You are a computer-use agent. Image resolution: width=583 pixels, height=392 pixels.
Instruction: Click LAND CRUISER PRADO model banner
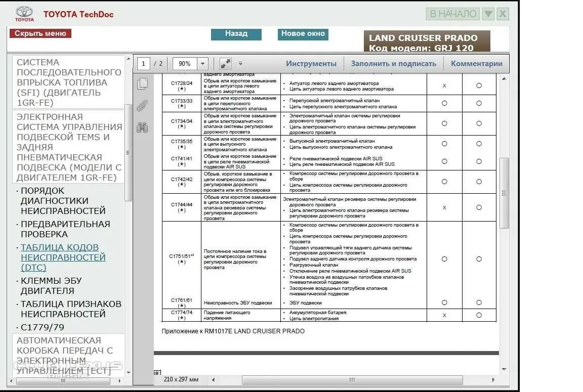(427, 41)
